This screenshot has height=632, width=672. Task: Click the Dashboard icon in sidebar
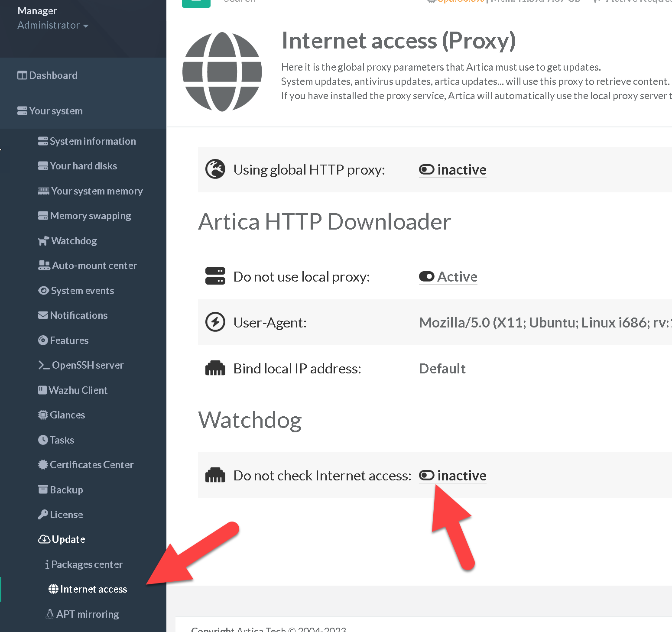pyautogui.click(x=22, y=75)
